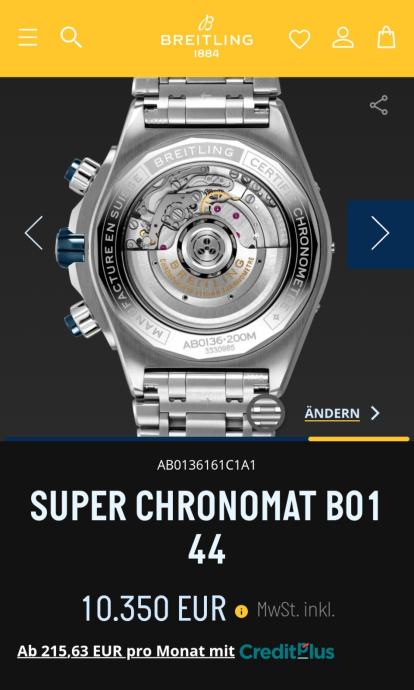Click the Super Chronomat B01 44 title
This screenshot has height=690, width=414.
[206, 528]
